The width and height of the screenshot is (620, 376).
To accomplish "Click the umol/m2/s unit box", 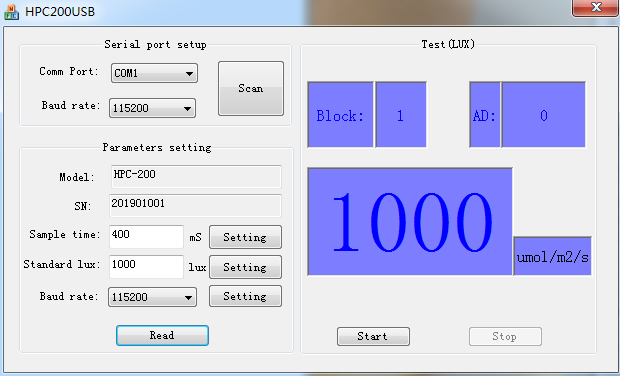I will click(552, 256).
